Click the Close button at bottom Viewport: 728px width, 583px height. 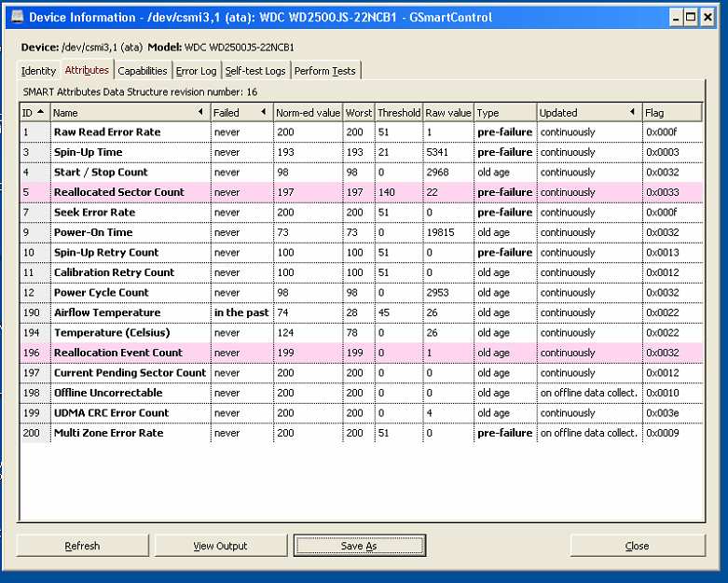[637, 546]
